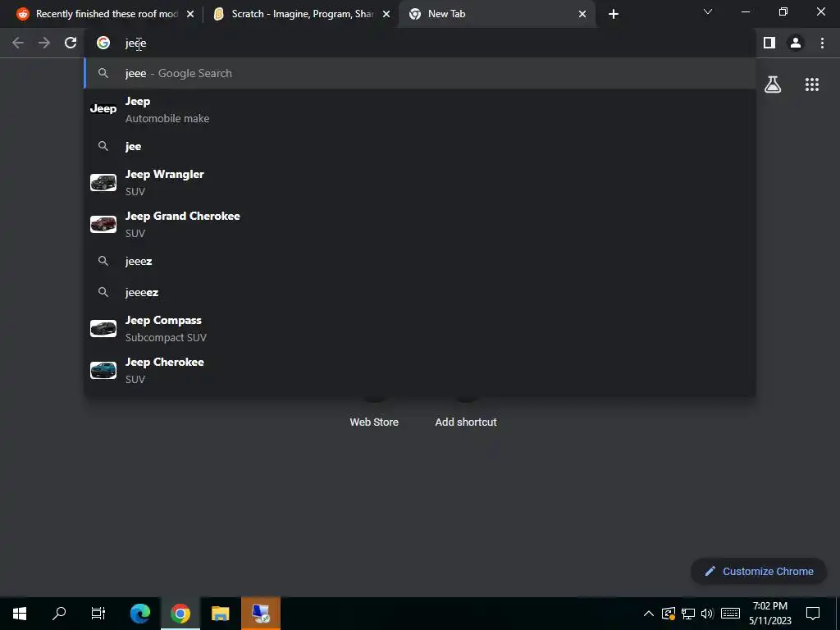The height and width of the screenshot is (630, 840).
Task: Select the Jeep Wrangler suggestion
Action: (x=420, y=183)
